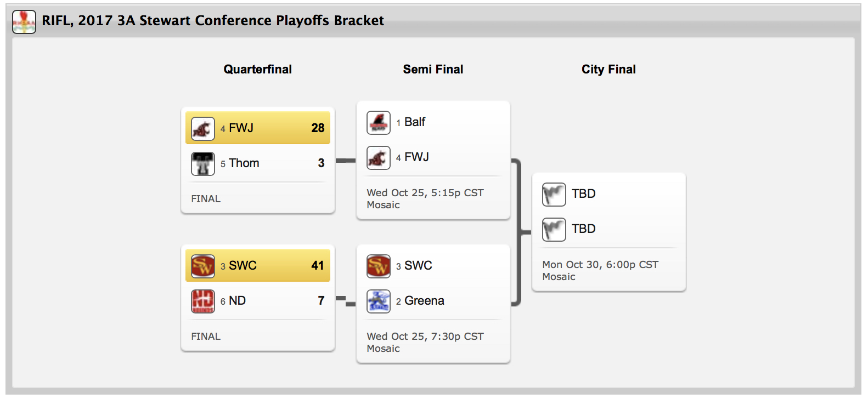Open the Greena team link
Screen dimensions: 868x399
[x=424, y=301]
